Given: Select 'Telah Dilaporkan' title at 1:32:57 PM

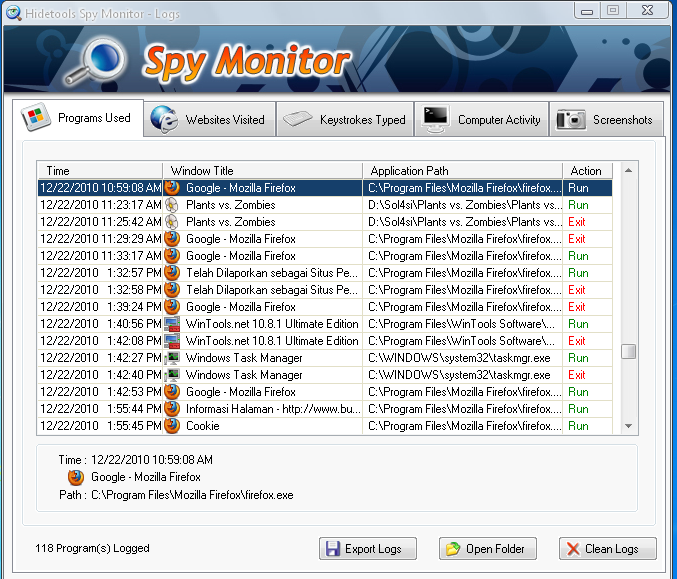Looking at the screenshot, I should pos(272,273).
